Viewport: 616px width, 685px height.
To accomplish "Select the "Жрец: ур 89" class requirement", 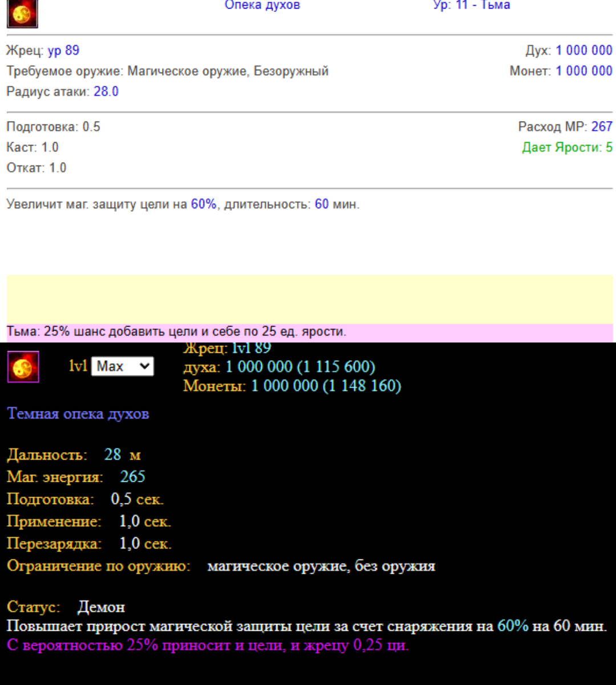I will point(43,51).
